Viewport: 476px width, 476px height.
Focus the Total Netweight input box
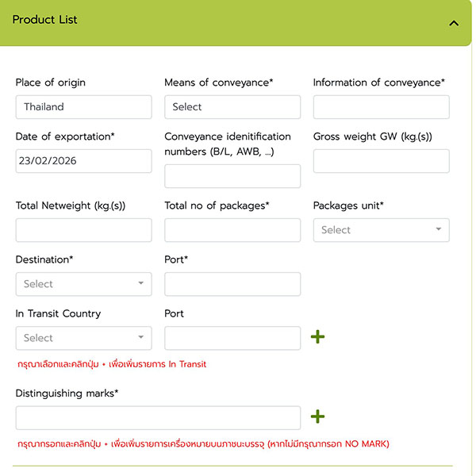point(83,230)
